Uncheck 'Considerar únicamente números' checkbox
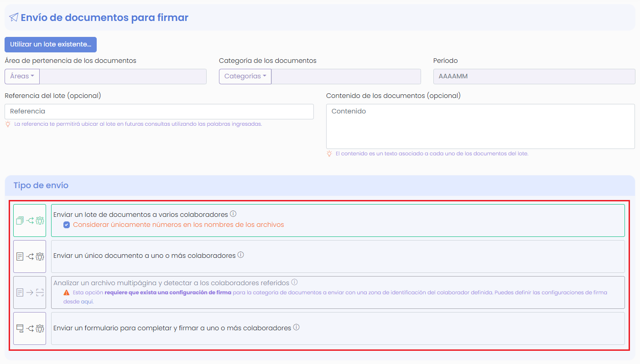Screen dimensions: 640x364 point(67,225)
